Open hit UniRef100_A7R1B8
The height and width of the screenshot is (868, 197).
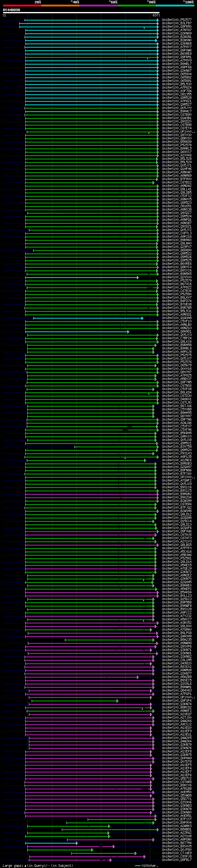pyautogui.click(x=177, y=789)
